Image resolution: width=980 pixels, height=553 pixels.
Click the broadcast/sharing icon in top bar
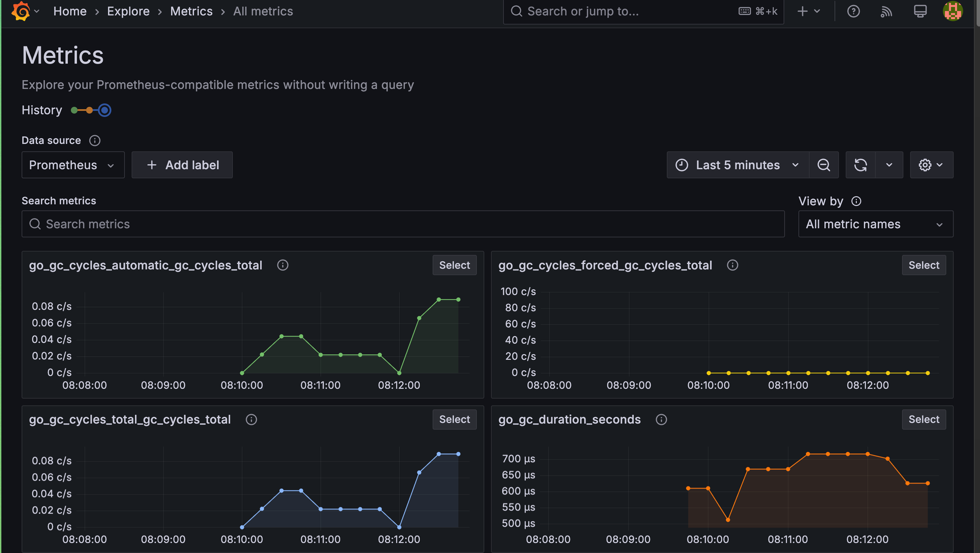tap(886, 10)
